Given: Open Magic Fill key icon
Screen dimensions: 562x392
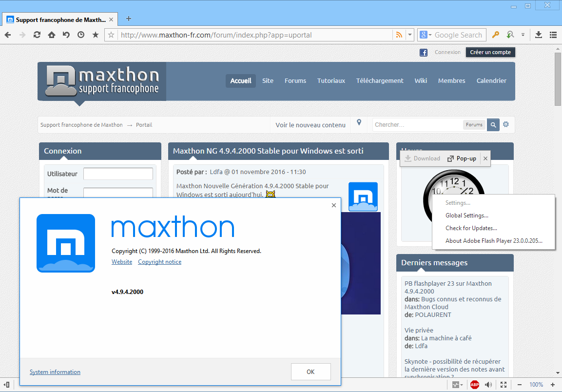Looking at the screenshot, I should tap(496, 35).
